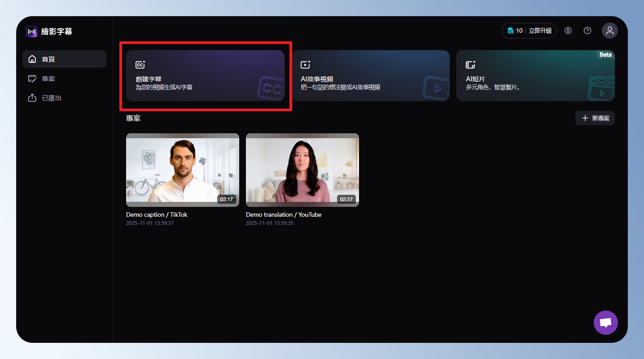Click the film strip icon in AI短片
644x359 pixels.
click(470, 65)
